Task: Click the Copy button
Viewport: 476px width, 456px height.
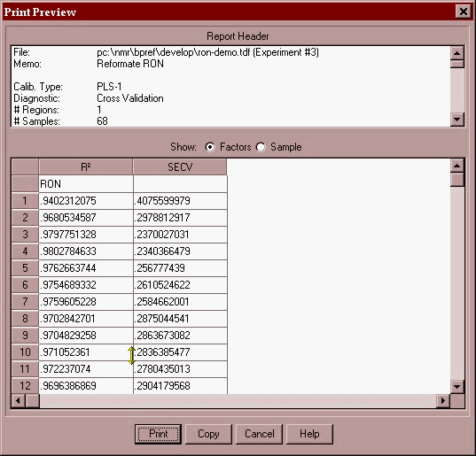Action: [x=208, y=434]
